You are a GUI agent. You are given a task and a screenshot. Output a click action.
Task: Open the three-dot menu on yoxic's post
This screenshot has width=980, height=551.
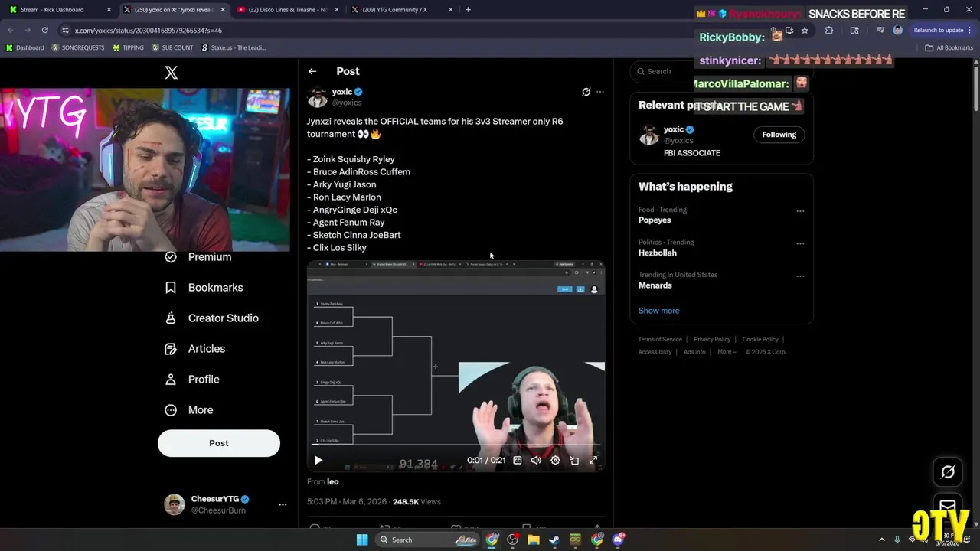pos(600,92)
